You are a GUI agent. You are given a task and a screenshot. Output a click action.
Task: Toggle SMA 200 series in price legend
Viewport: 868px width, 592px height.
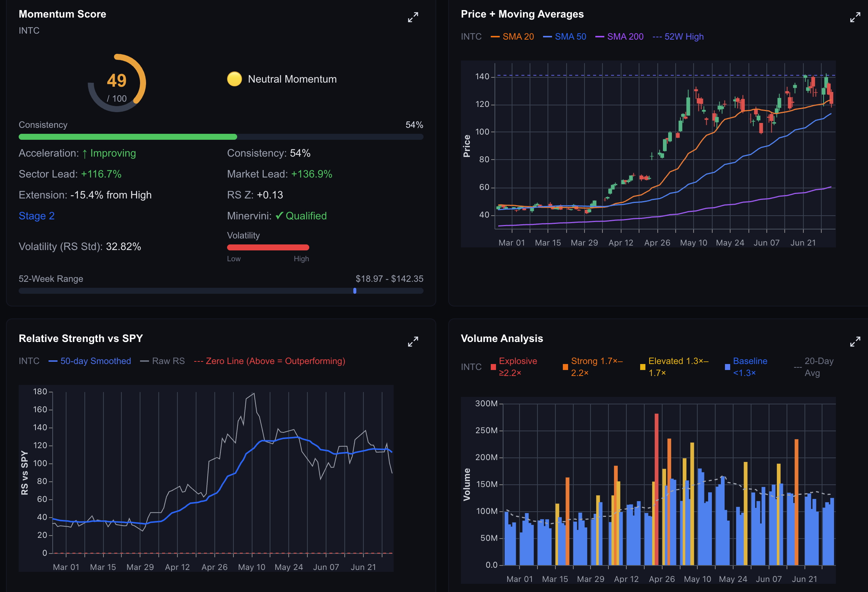[619, 37]
